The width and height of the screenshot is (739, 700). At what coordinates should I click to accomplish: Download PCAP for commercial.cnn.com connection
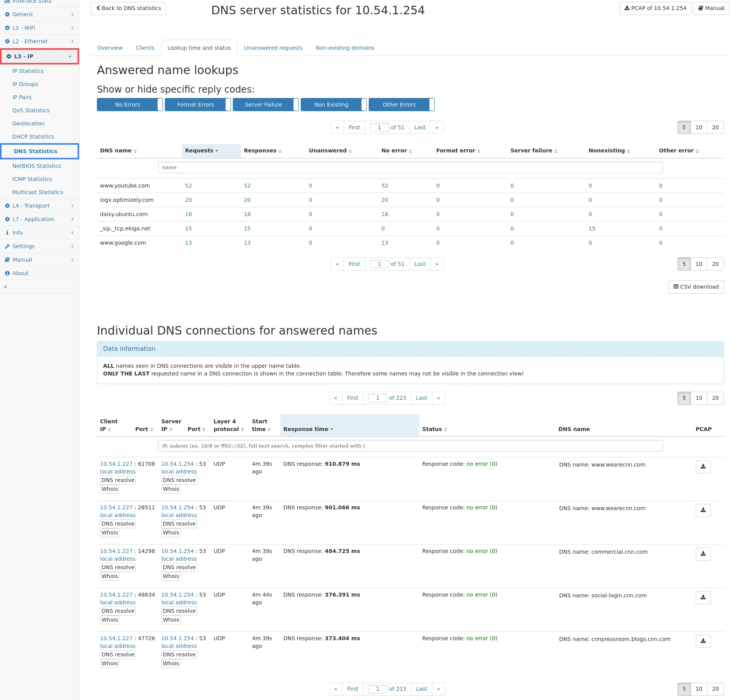pos(703,554)
